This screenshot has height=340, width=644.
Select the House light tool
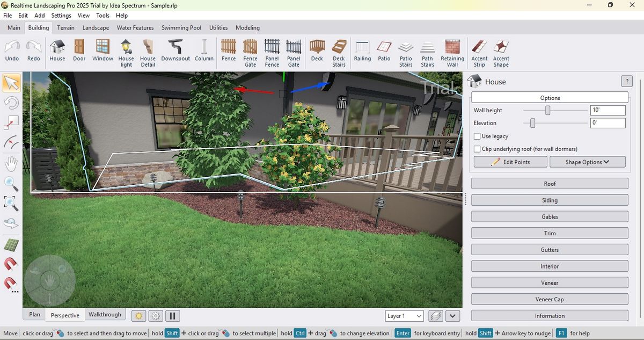[x=126, y=52]
